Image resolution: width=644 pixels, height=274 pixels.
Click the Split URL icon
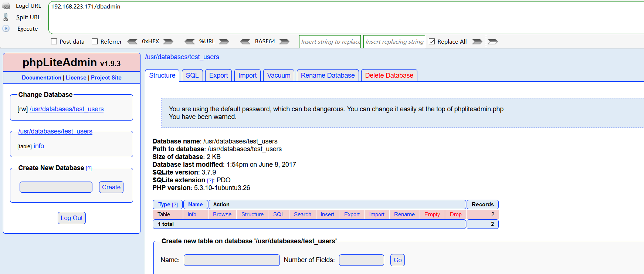pyautogui.click(x=6, y=17)
